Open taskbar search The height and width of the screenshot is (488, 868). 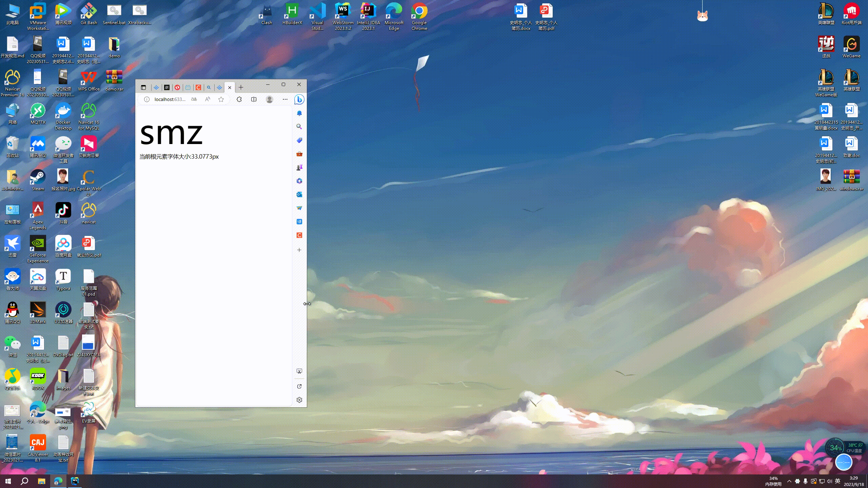[x=24, y=481]
